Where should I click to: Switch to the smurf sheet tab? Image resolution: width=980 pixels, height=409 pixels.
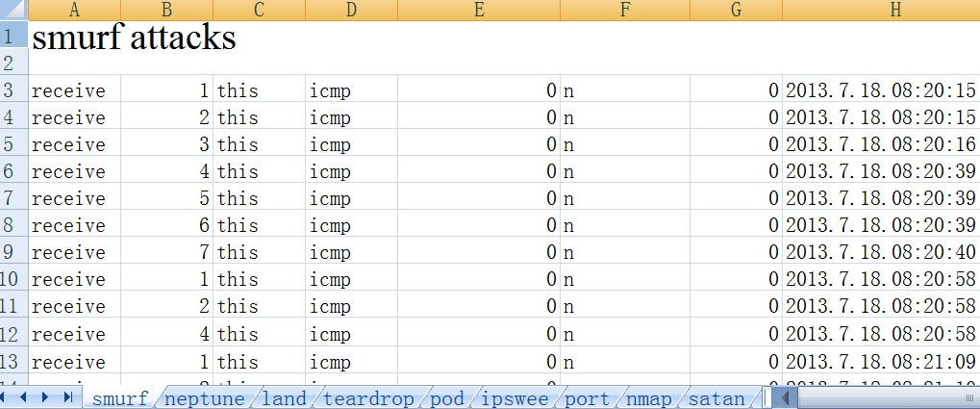pos(120,398)
